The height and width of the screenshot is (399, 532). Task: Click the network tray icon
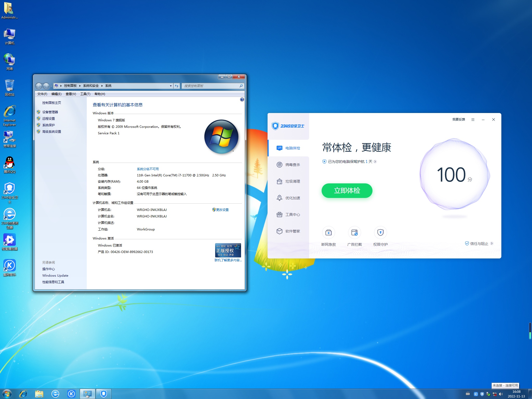point(495,394)
